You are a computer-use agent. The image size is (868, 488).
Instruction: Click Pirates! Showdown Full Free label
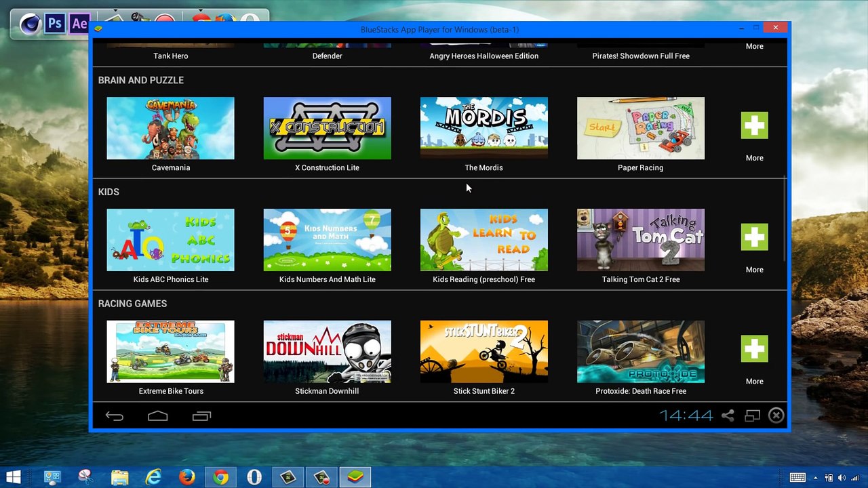coord(641,56)
